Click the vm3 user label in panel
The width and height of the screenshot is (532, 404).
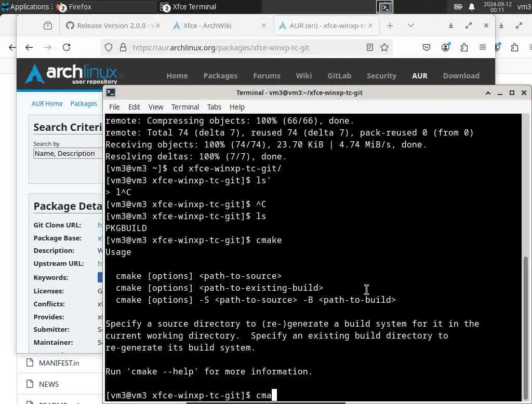click(524, 7)
